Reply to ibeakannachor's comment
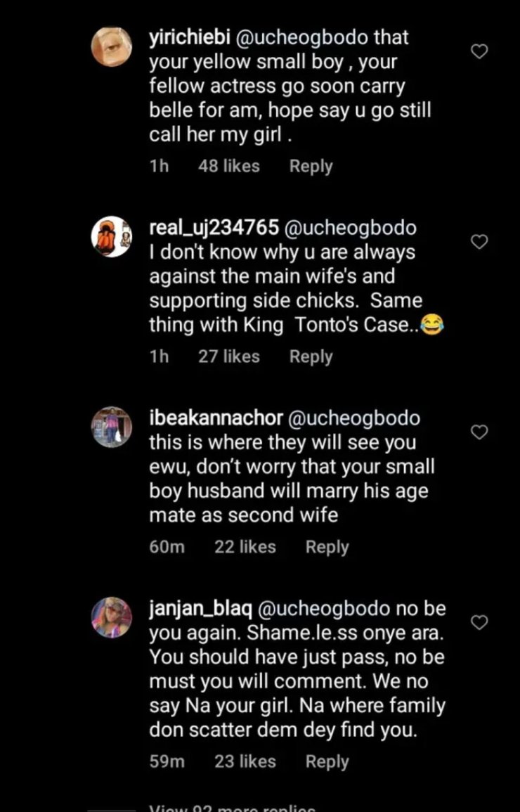This screenshot has height=812, width=520. [x=327, y=547]
